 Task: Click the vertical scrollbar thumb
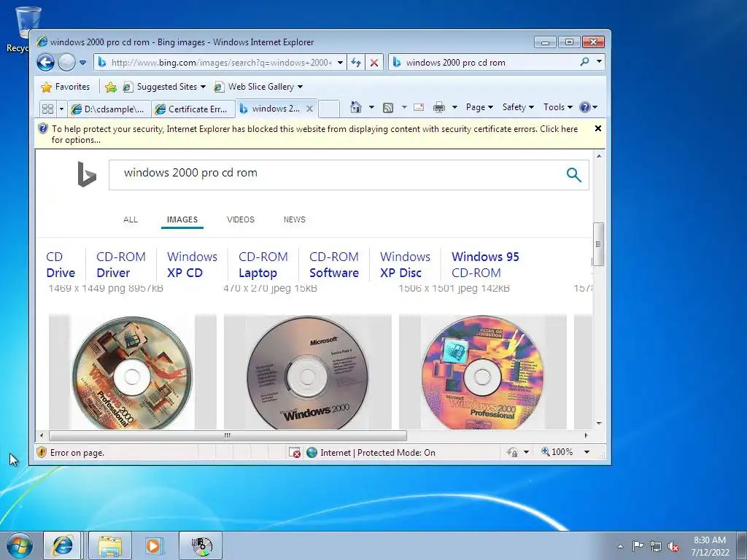(x=598, y=244)
